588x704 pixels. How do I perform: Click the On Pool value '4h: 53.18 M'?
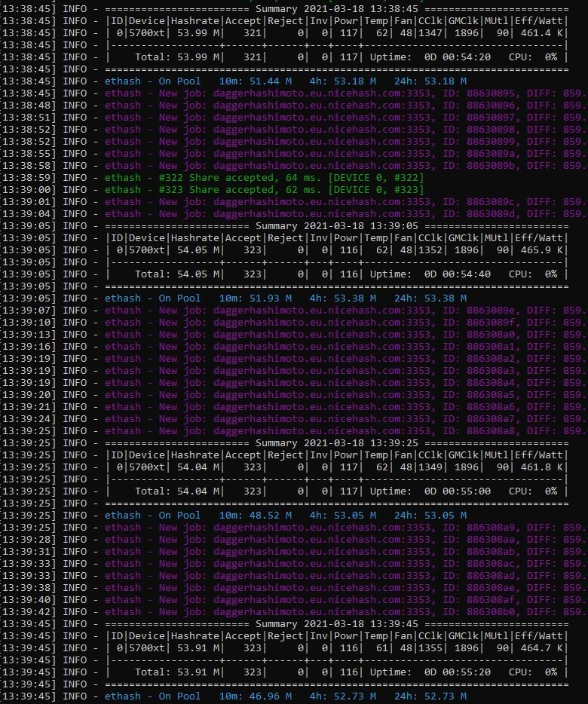[343, 81]
